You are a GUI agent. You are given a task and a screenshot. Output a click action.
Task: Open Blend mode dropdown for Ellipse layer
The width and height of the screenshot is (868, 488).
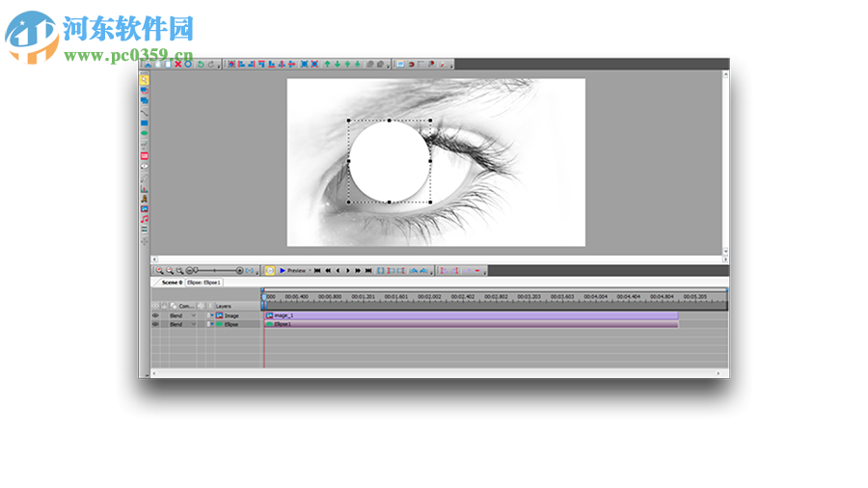click(193, 324)
